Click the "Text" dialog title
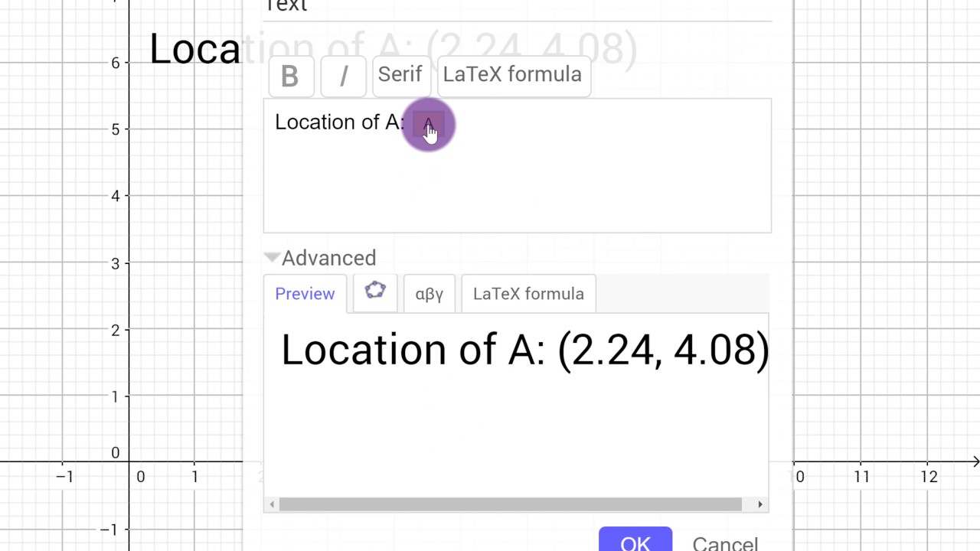 (286, 6)
